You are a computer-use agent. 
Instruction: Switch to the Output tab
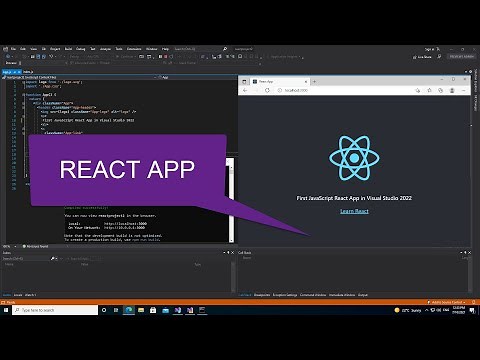click(363, 295)
